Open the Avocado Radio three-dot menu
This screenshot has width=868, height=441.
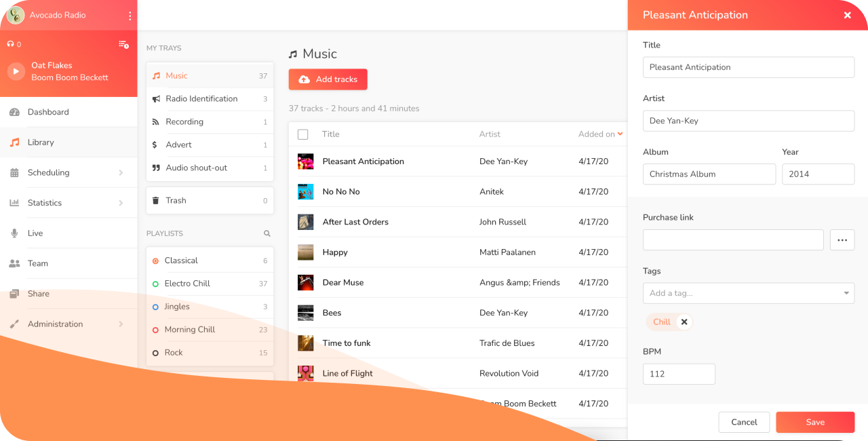click(x=130, y=16)
